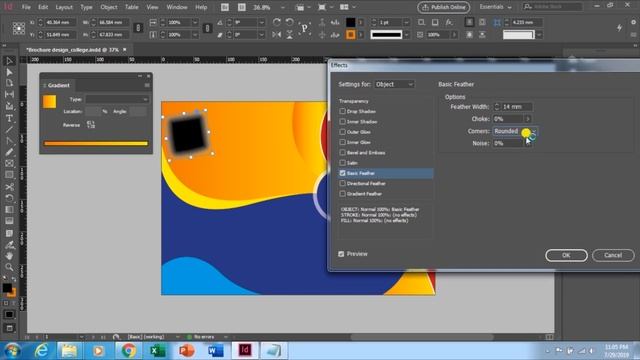Select the Rectangle tool

coord(9,175)
